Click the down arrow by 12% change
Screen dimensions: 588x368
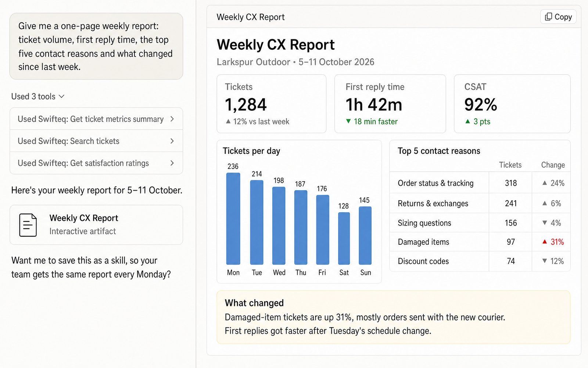coord(545,261)
